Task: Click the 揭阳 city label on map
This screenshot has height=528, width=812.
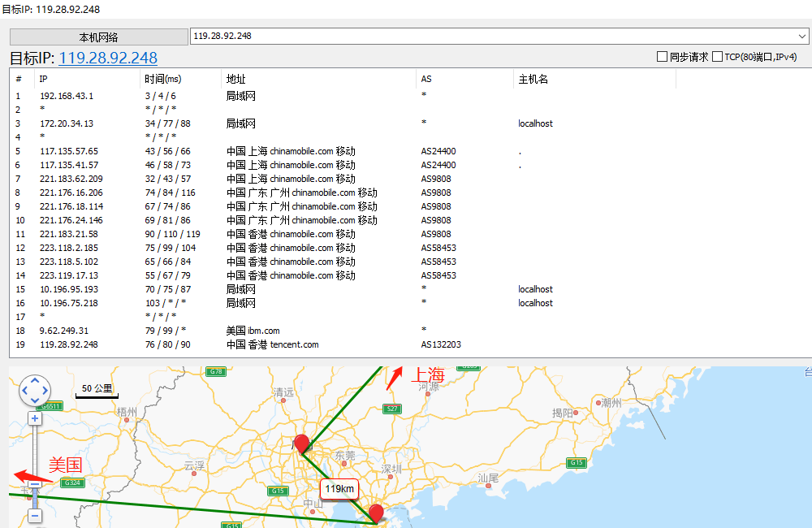Action: click(563, 413)
